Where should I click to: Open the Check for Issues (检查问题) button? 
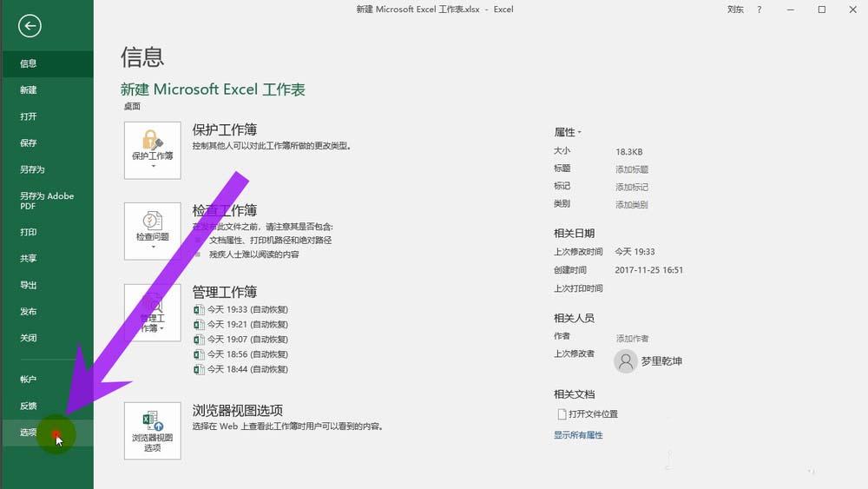point(152,232)
